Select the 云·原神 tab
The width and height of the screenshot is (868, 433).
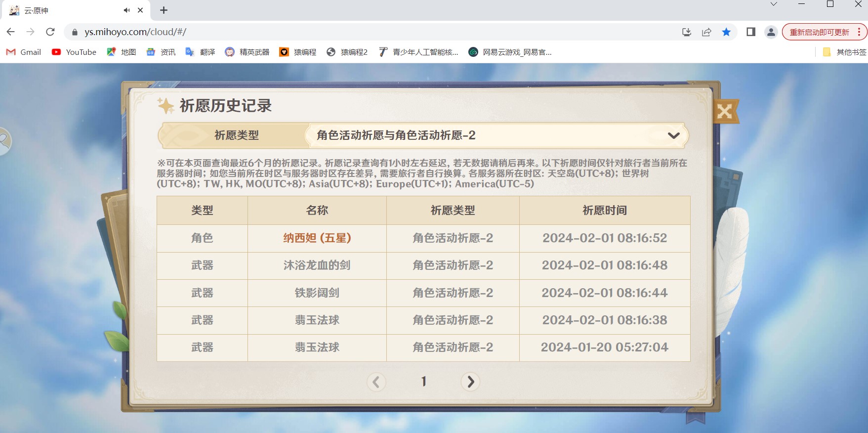point(77,10)
